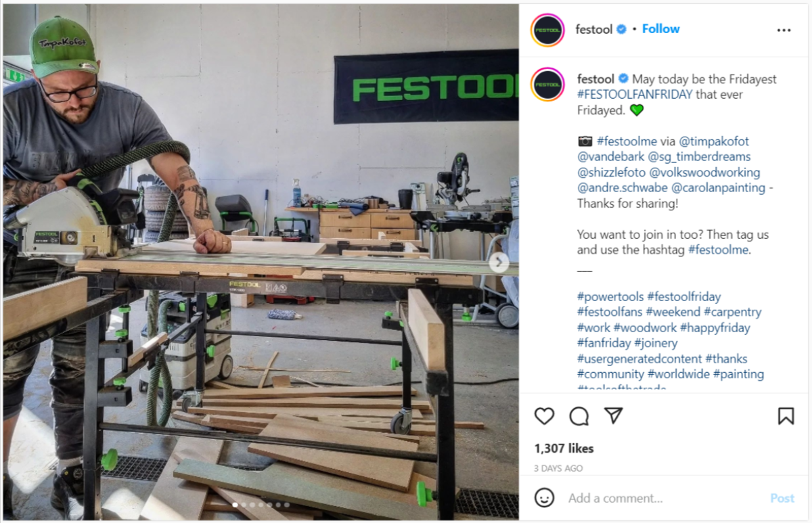This screenshot has height=523, width=812.
Task: Visit the @volkswoodworking profile mention
Action: tap(704, 173)
